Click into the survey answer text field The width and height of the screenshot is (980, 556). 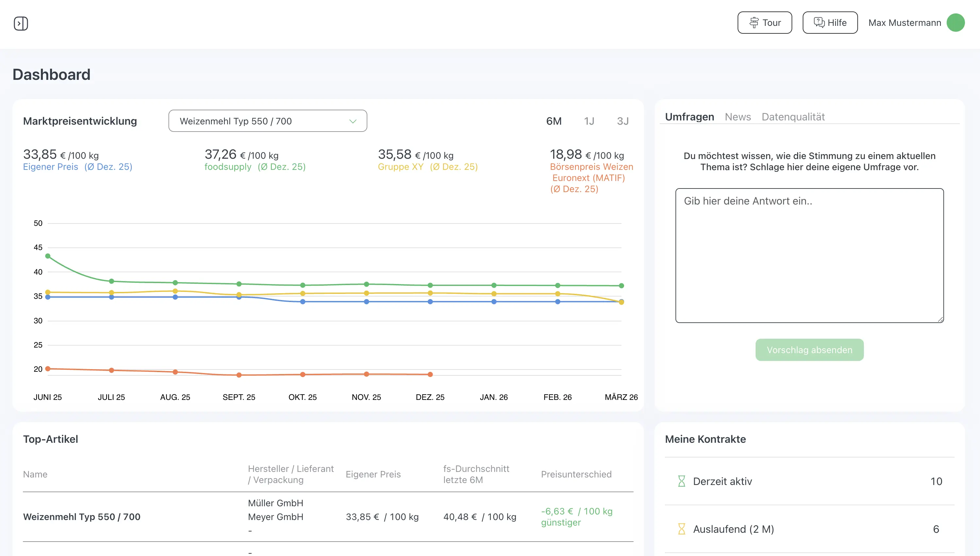click(809, 255)
